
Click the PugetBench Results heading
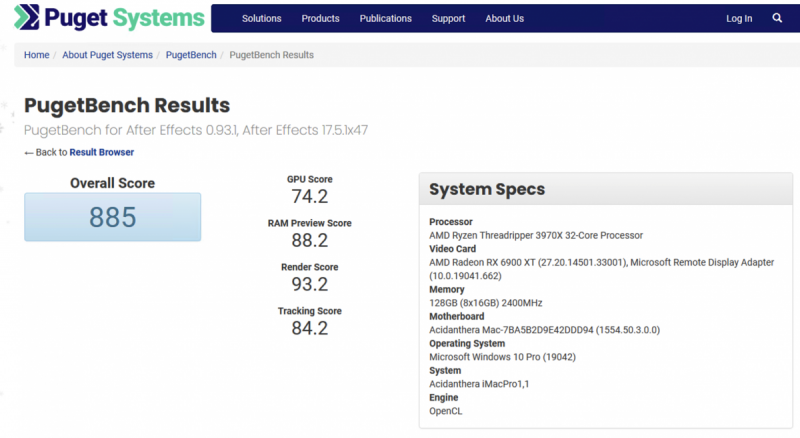click(127, 105)
